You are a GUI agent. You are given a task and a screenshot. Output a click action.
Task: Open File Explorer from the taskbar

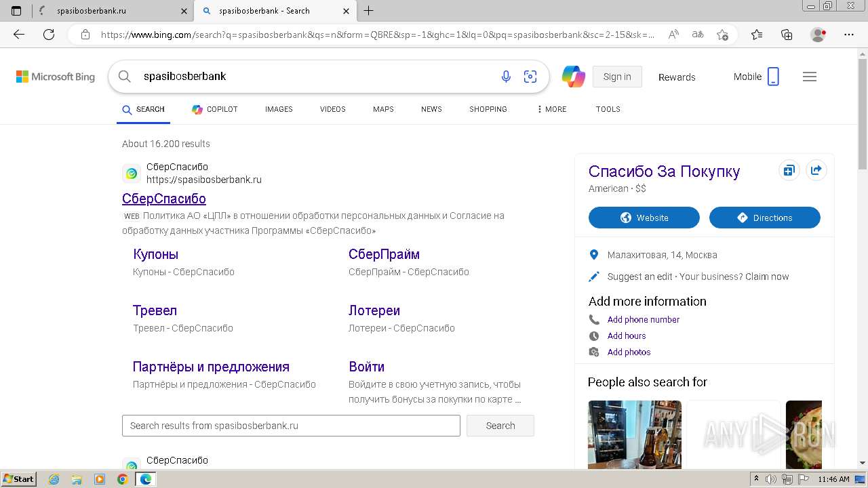(77, 479)
